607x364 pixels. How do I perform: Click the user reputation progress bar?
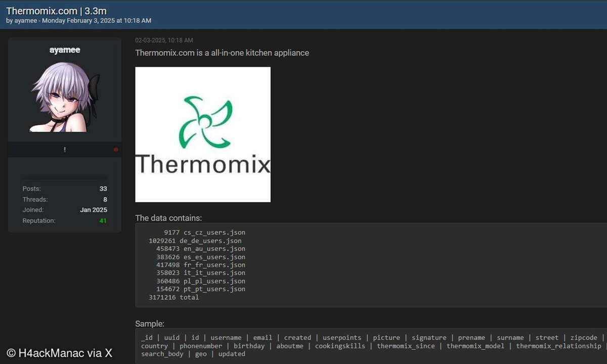coord(65,177)
